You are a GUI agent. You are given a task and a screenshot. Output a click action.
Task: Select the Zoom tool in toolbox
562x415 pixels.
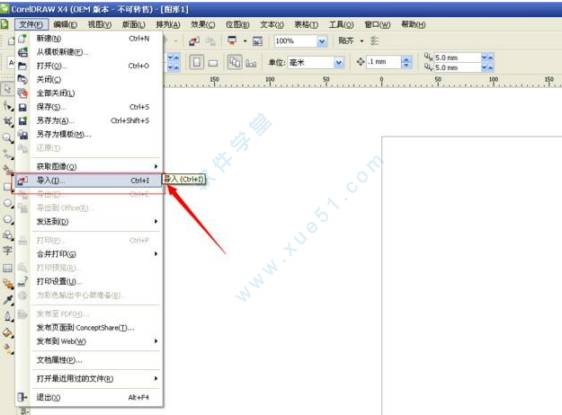pos(7,138)
